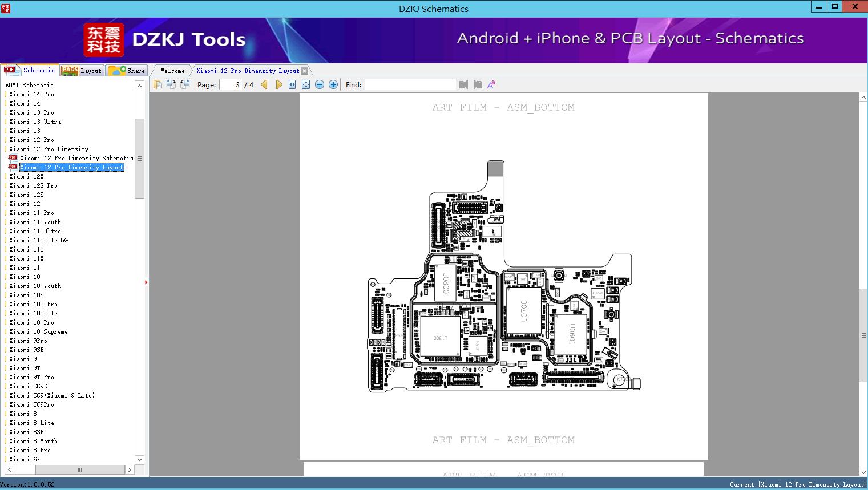Close the Xiaomi 12 Pro Dimensity Layout tab
868x490 pixels.
point(305,71)
